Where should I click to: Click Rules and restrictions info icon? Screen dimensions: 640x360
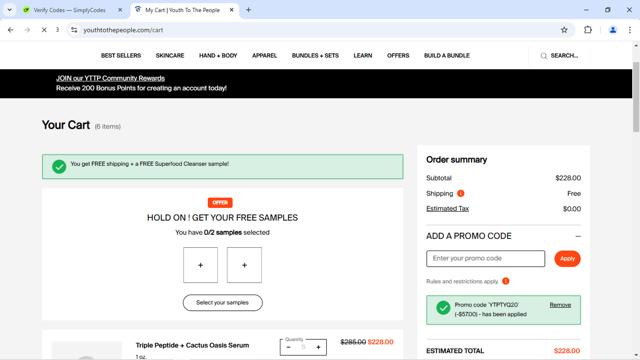tap(506, 281)
